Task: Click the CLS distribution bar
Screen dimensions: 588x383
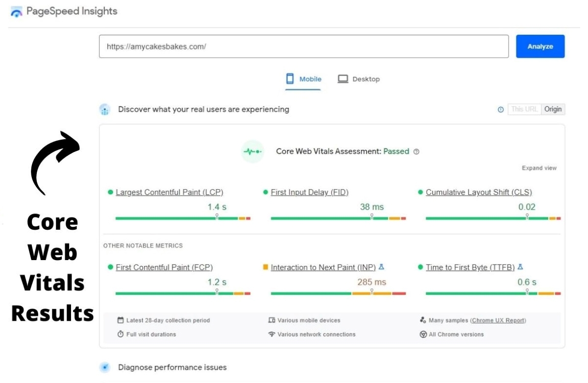Action: click(493, 218)
